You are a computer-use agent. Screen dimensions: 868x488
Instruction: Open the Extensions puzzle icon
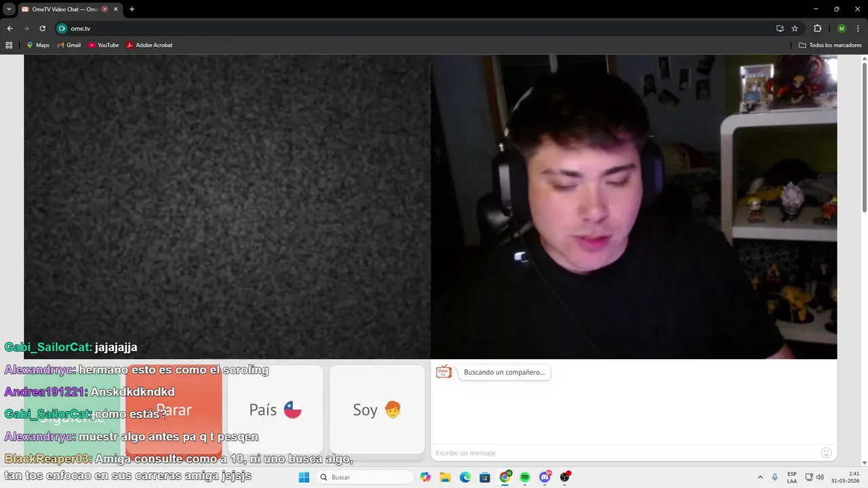(x=817, y=28)
